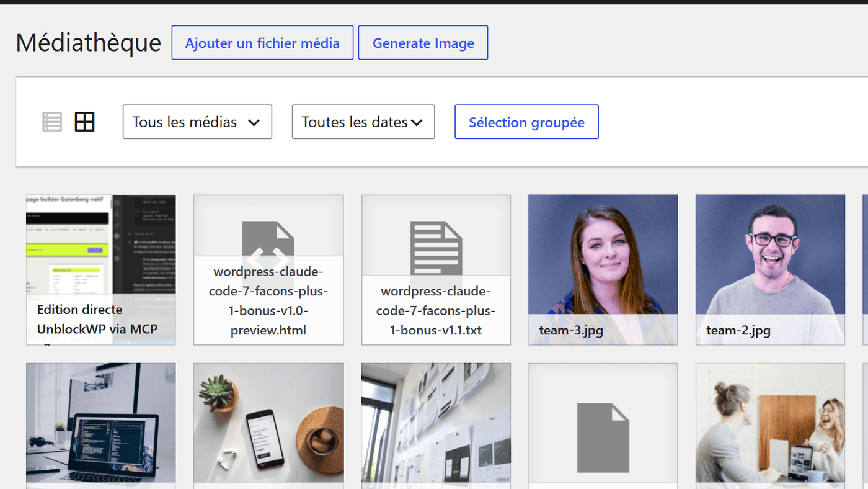Image resolution: width=868 pixels, height=489 pixels.
Task: Open the laptop with code image
Action: pyautogui.click(x=101, y=426)
